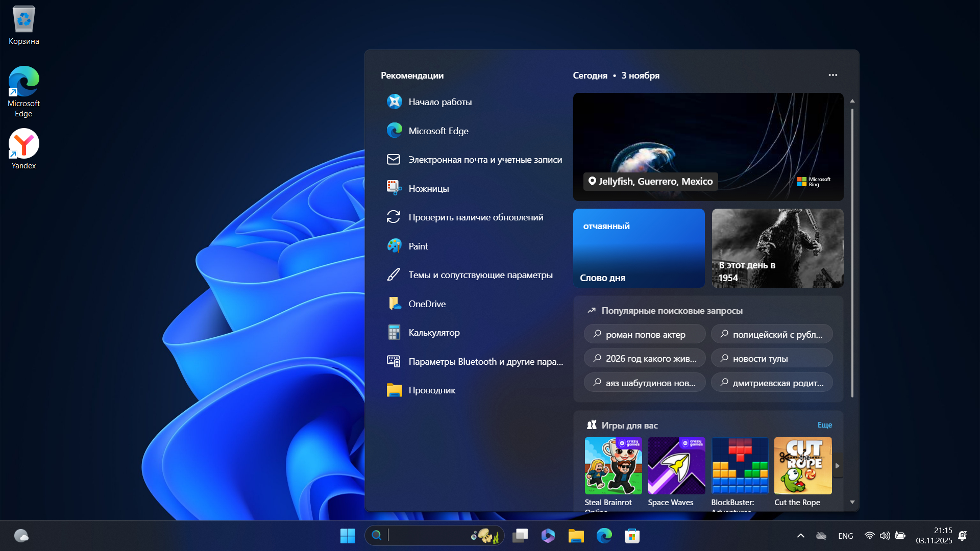Screen dimensions: 980x551
Task: Open OneDrive from recommendations
Action: click(427, 304)
